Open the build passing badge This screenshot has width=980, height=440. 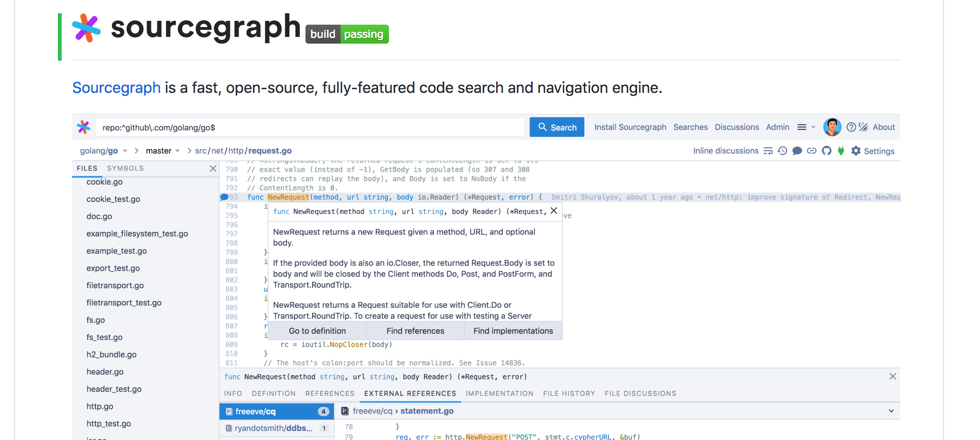(x=347, y=34)
